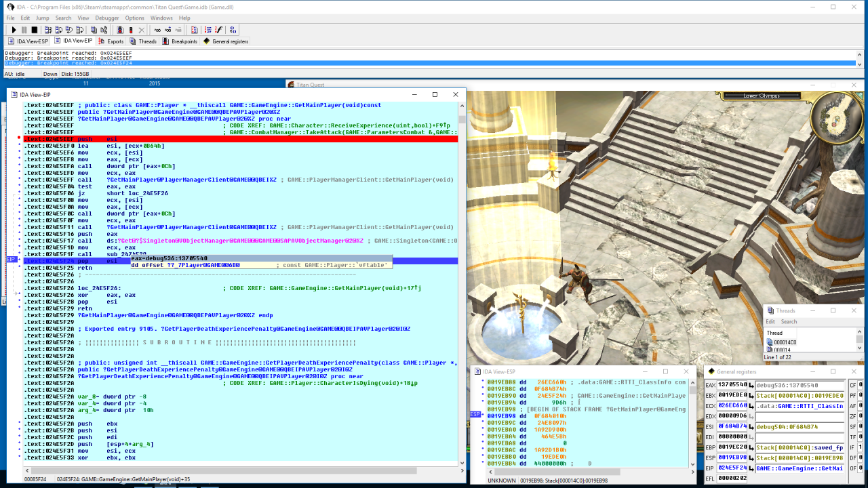Toggle breakpoint dot at line 024E5F04

point(18,186)
